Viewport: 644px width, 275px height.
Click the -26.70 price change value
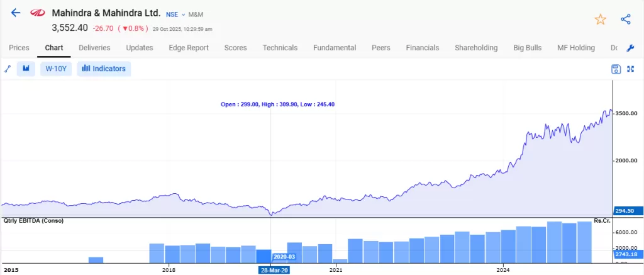tap(103, 29)
